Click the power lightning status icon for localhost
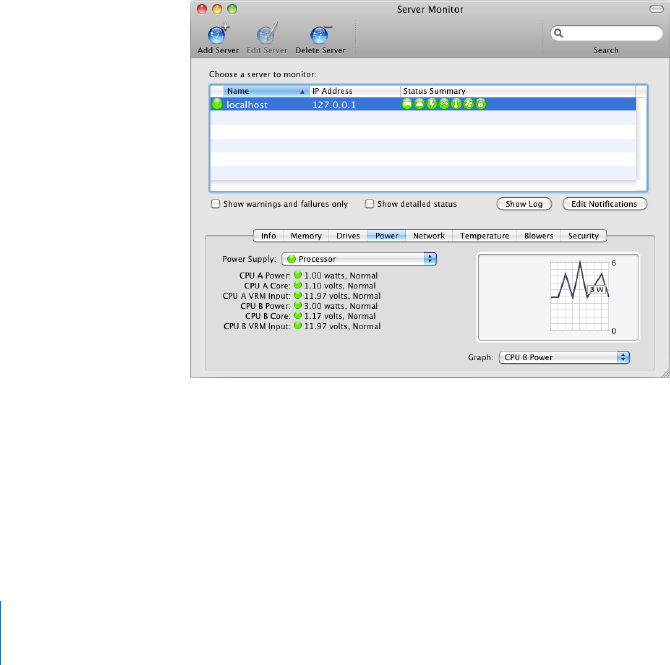The width and height of the screenshot is (670, 665). 432,104
